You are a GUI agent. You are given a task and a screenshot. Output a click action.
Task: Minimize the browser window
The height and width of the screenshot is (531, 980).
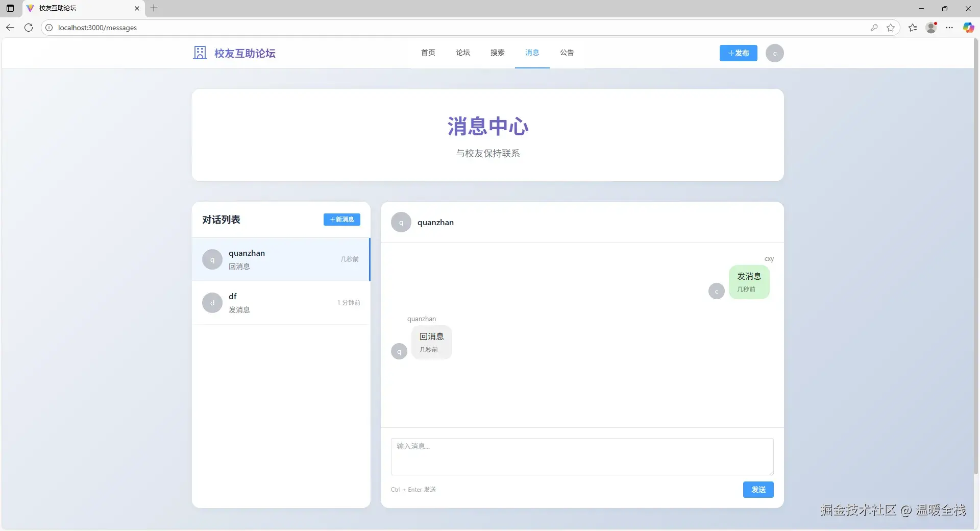pyautogui.click(x=921, y=8)
